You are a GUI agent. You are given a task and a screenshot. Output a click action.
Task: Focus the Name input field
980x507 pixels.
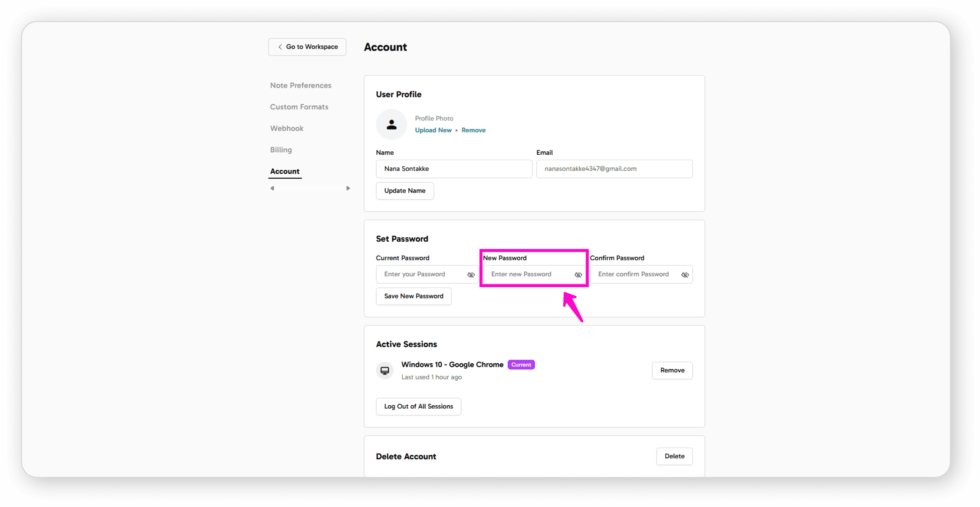(453, 169)
